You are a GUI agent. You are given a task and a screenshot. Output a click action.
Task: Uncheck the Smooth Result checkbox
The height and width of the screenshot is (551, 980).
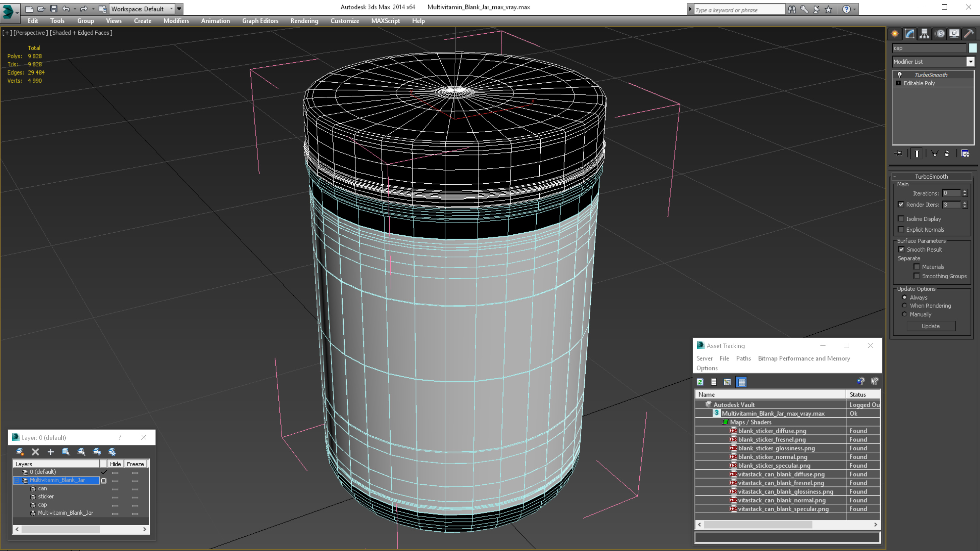pos(901,249)
